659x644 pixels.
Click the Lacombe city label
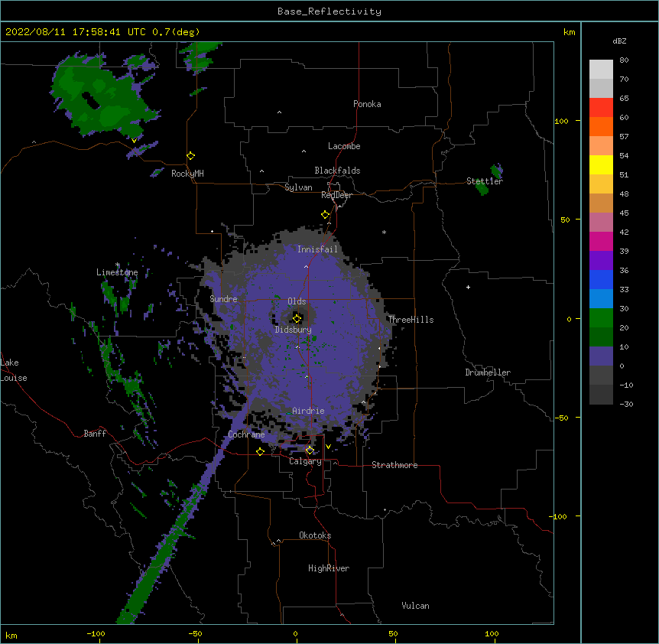pyautogui.click(x=344, y=146)
